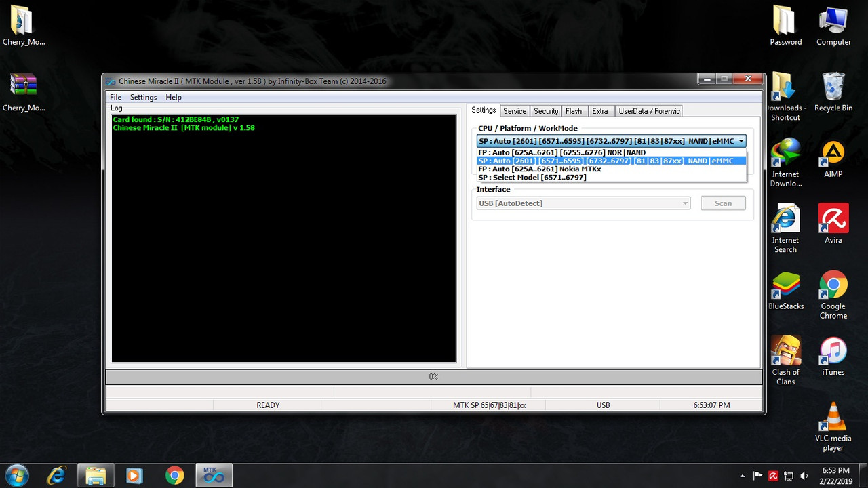
Task: Click the 0% progress bar
Action: tap(433, 376)
